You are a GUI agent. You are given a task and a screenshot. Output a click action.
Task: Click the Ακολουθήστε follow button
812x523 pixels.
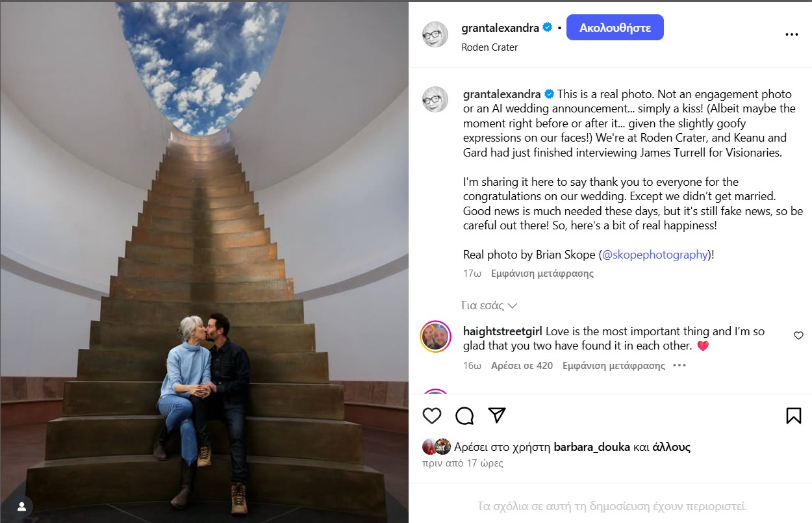tap(615, 28)
